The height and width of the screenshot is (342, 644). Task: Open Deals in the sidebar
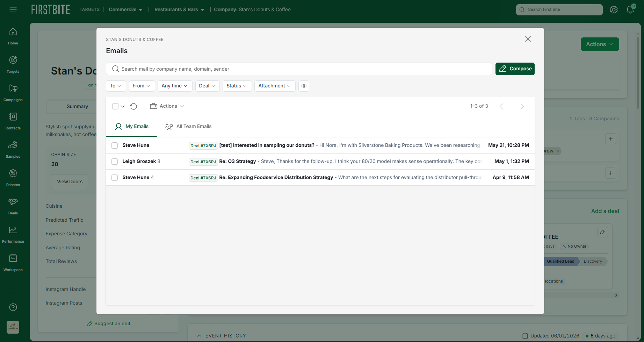(13, 206)
